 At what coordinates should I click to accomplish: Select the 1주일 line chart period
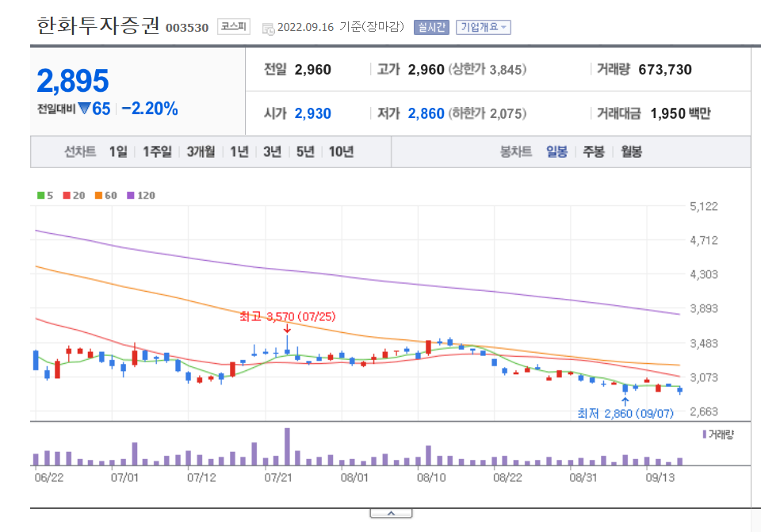[157, 152]
